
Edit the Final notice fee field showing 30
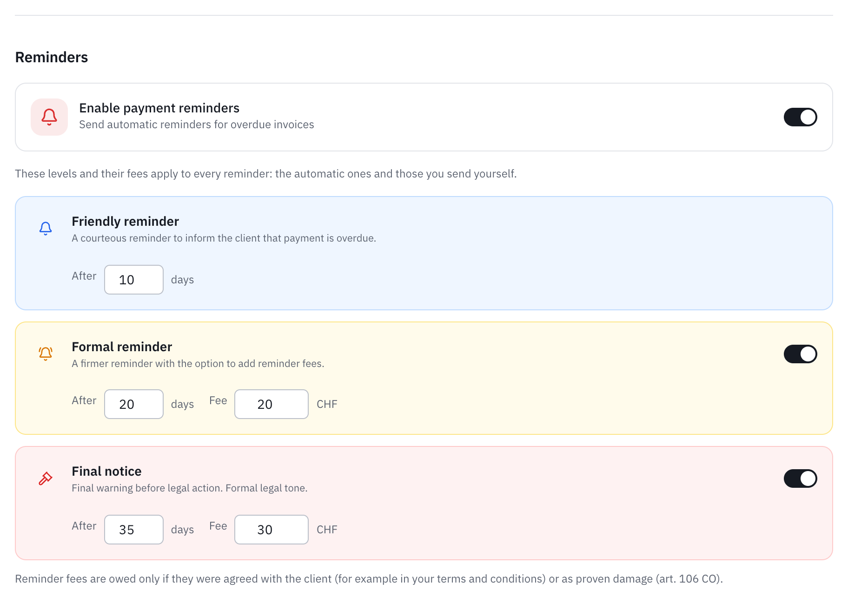[272, 530]
